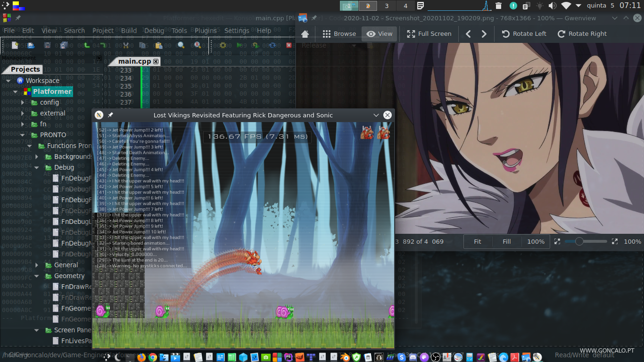Screen dimensions: 644x362
Task: Go to the next image in Gwenview
Action: coord(484,34)
